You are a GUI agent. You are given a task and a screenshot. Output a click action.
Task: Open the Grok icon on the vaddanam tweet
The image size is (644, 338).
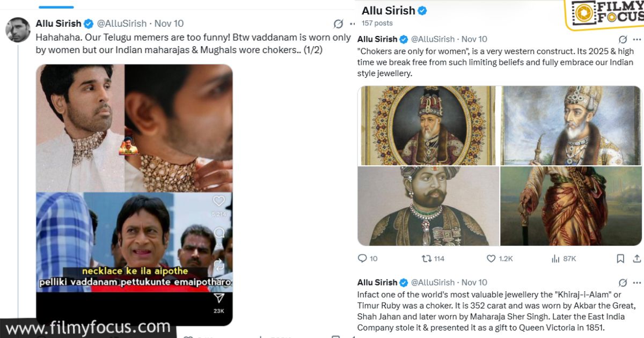[338, 24]
